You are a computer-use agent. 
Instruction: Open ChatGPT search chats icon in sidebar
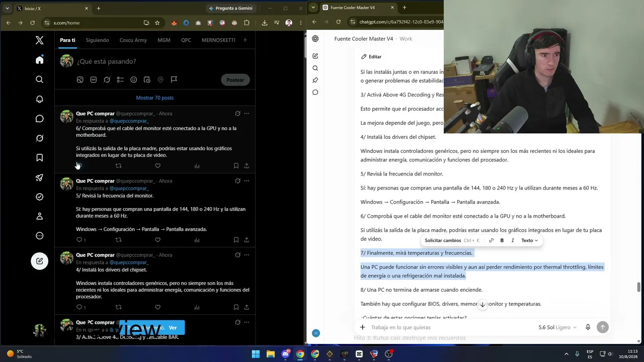[x=315, y=68]
